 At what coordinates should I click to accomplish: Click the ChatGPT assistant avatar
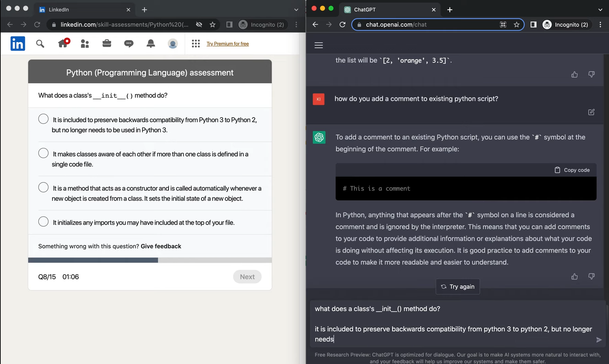(319, 137)
